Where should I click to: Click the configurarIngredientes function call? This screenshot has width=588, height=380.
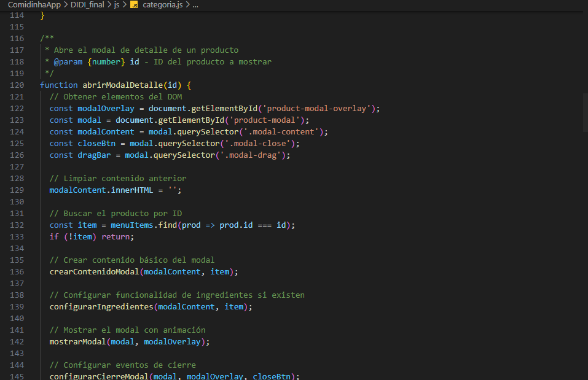pos(101,306)
